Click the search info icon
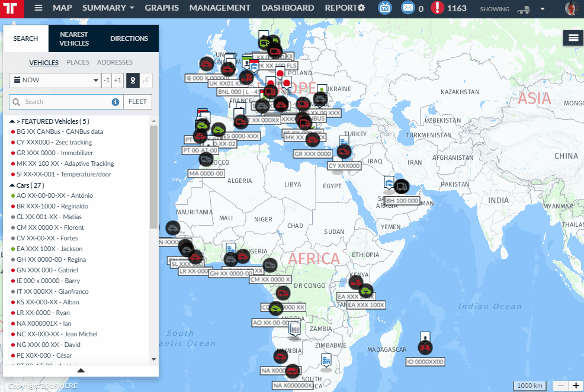The width and height of the screenshot is (584, 392). pyautogui.click(x=115, y=102)
